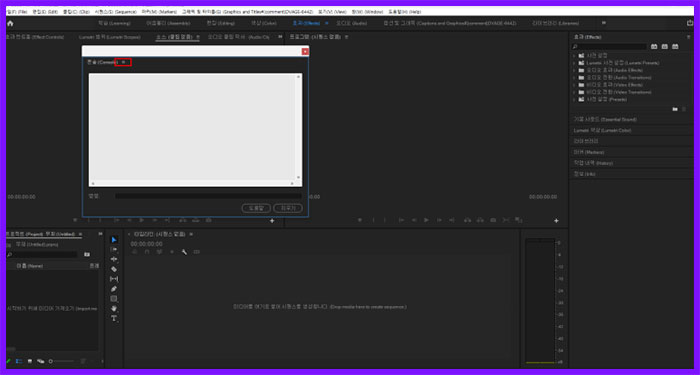This screenshot has width=700, height=375.
Task: Open Effect Controls panel tab
Action: (35, 37)
